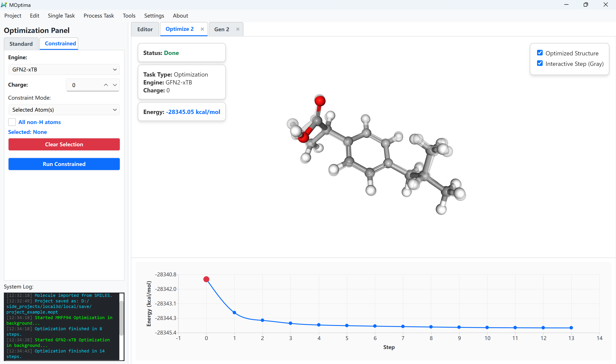This screenshot has height=364, width=616.
Task: Click the top red oxygen atom in viewer
Action: (x=320, y=101)
